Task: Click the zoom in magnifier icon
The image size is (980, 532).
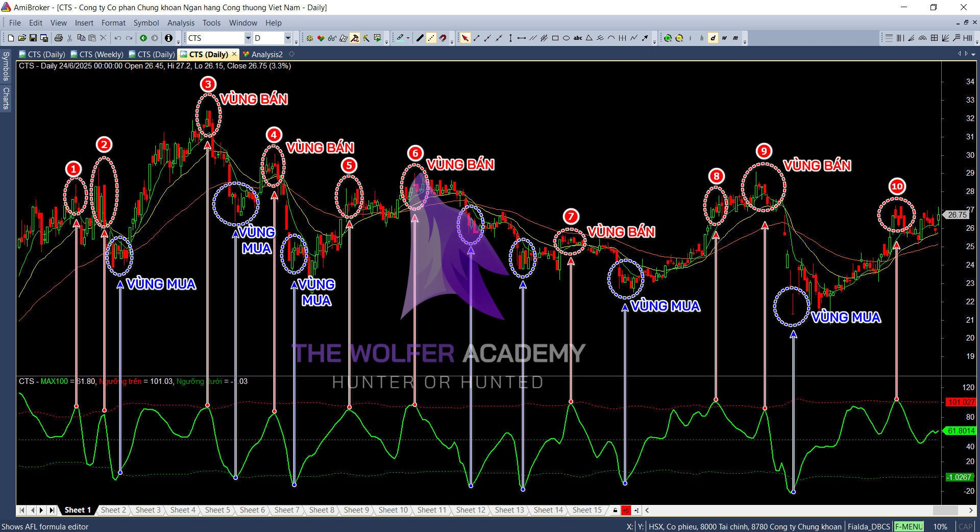Action: (x=668, y=38)
